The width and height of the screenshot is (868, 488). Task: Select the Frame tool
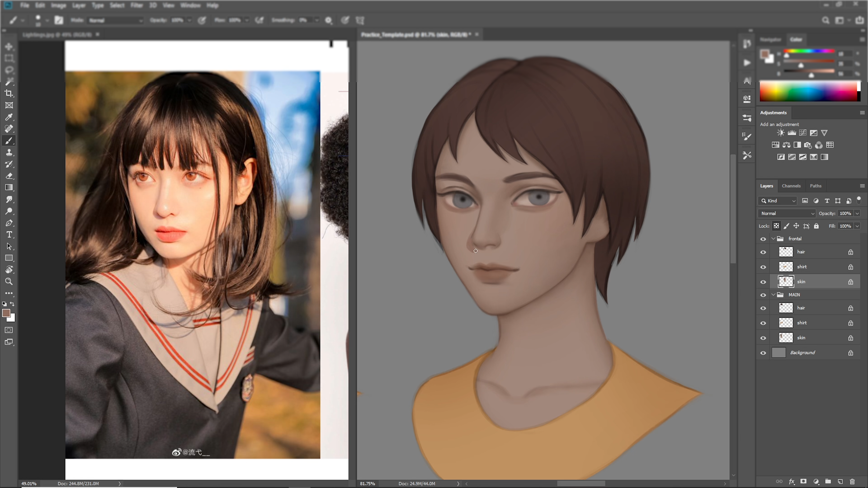(9, 105)
